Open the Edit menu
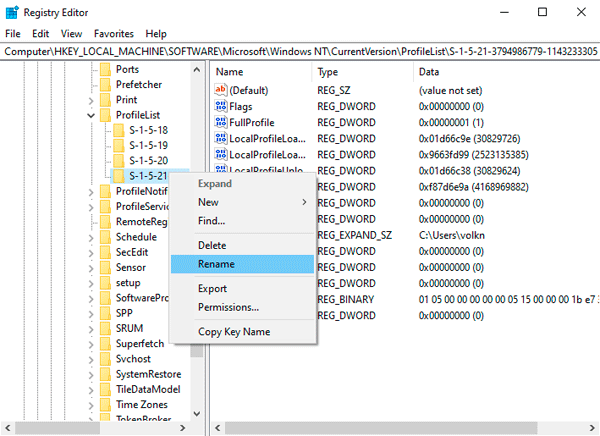 pos(41,34)
